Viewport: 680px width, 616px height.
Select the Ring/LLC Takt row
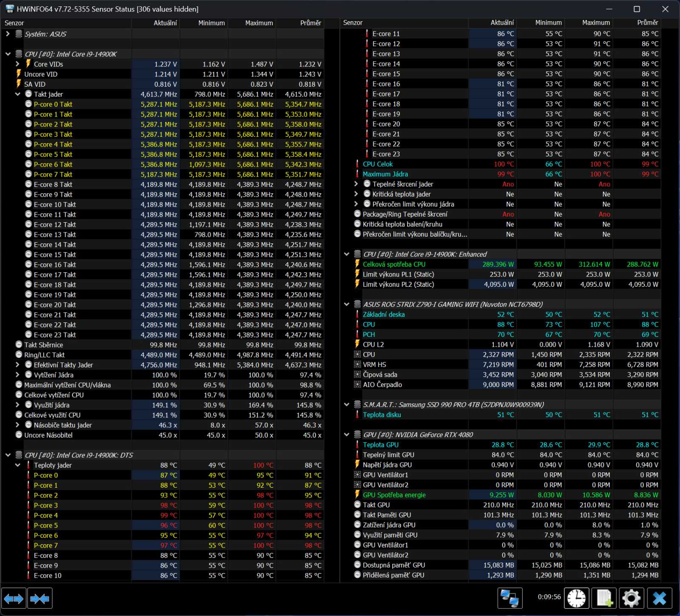tap(163, 355)
